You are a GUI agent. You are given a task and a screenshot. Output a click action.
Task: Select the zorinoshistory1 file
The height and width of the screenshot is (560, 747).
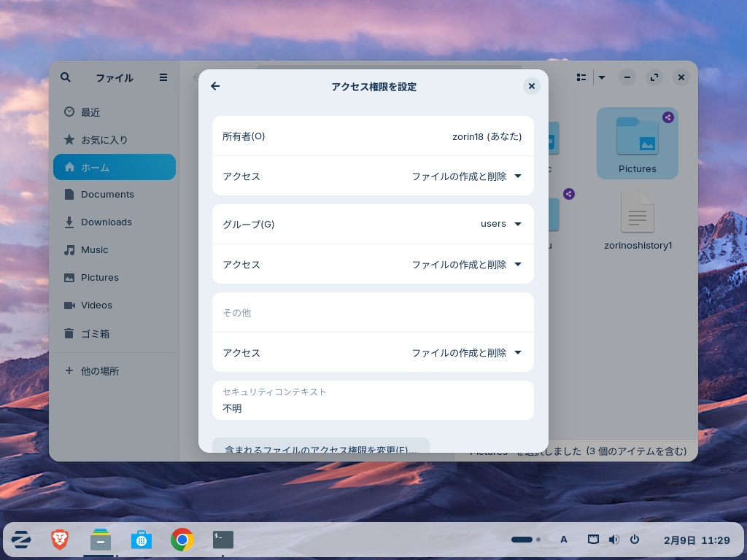[x=638, y=220]
